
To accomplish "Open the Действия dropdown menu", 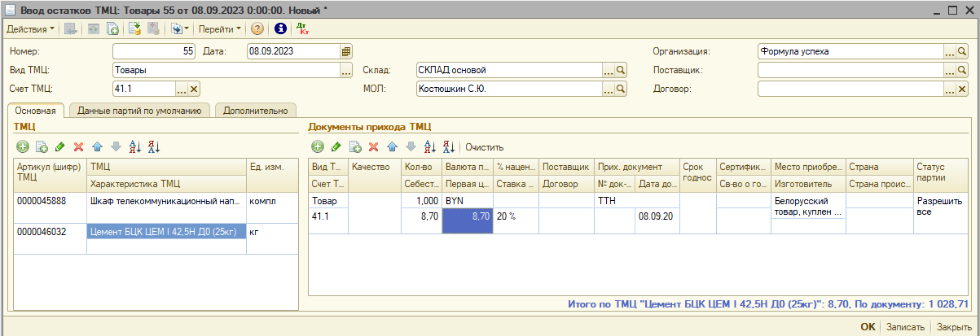I will [x=30, y=28].
